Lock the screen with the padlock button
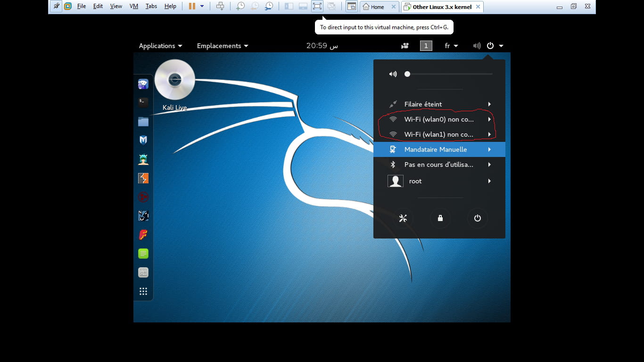Image resolution: width=644 pixels, height=362 pixels. point(440,218)
